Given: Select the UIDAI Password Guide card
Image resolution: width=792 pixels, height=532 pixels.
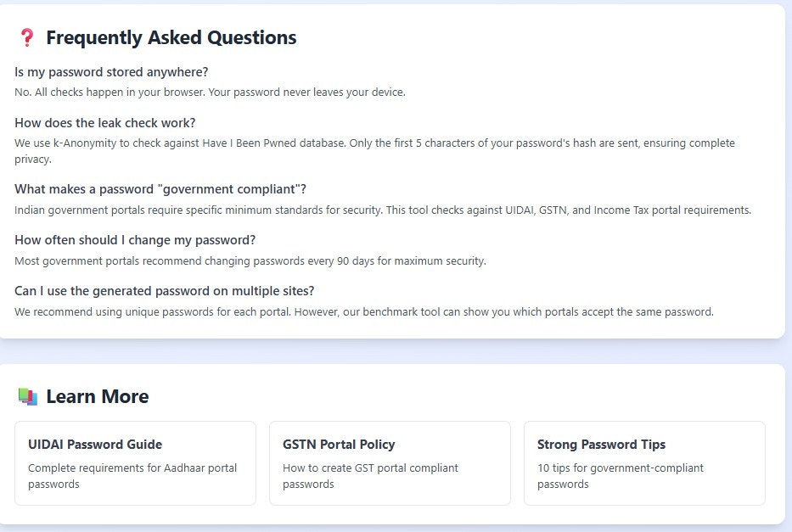Looking at the screenshot, I should (x=135, y=463).
